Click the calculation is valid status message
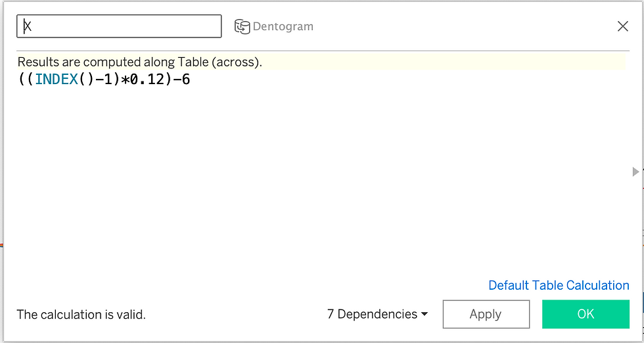644x343 pixels. tap(81, 315)
